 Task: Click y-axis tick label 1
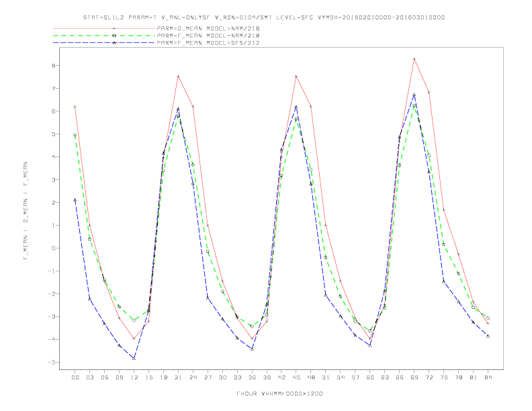[53, 225]
